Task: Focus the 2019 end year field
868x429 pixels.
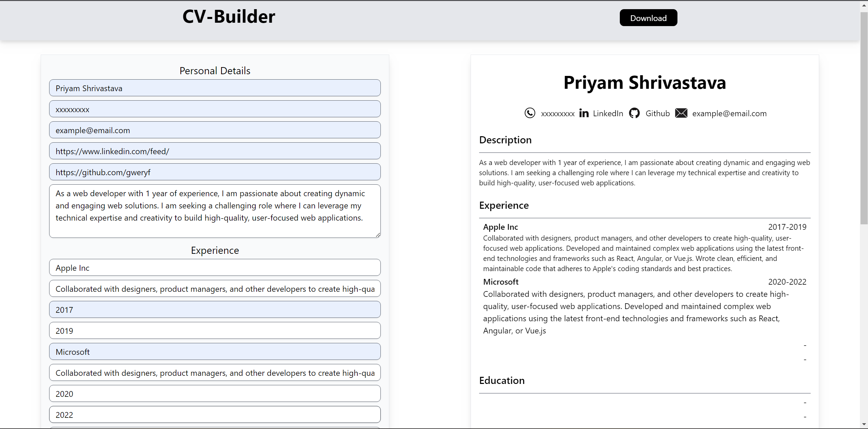Action: [x=215, y=331]
